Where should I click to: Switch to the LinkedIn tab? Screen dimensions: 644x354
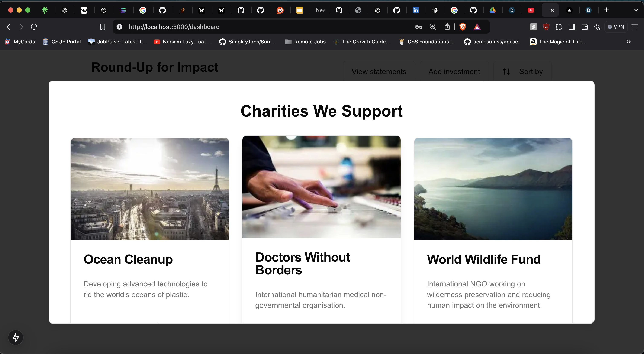click(415, 10)
